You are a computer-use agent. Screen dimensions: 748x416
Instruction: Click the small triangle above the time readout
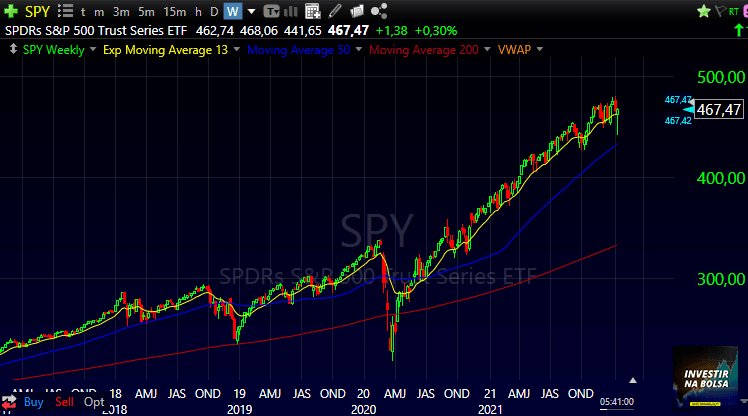[633, 380]
